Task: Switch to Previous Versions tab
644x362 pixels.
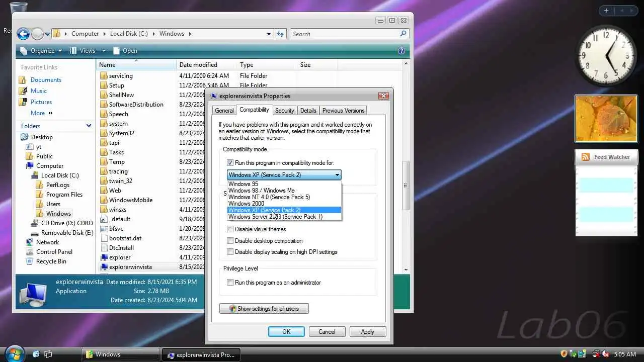Action: (343, 111)
